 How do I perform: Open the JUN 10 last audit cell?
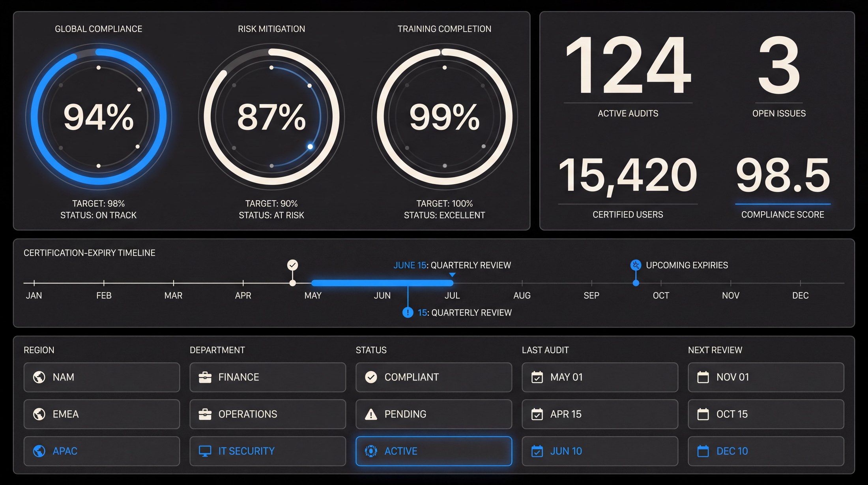(x=600, y=451)
